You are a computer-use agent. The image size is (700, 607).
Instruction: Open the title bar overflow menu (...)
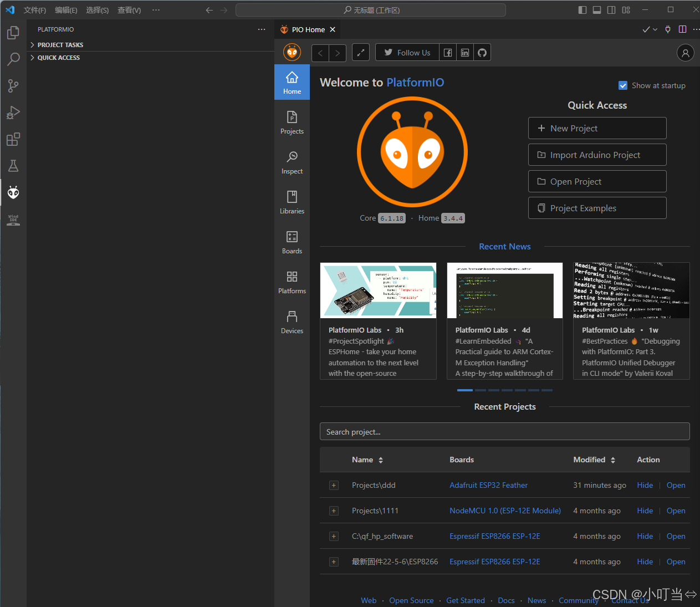click(x=156, y=10)
